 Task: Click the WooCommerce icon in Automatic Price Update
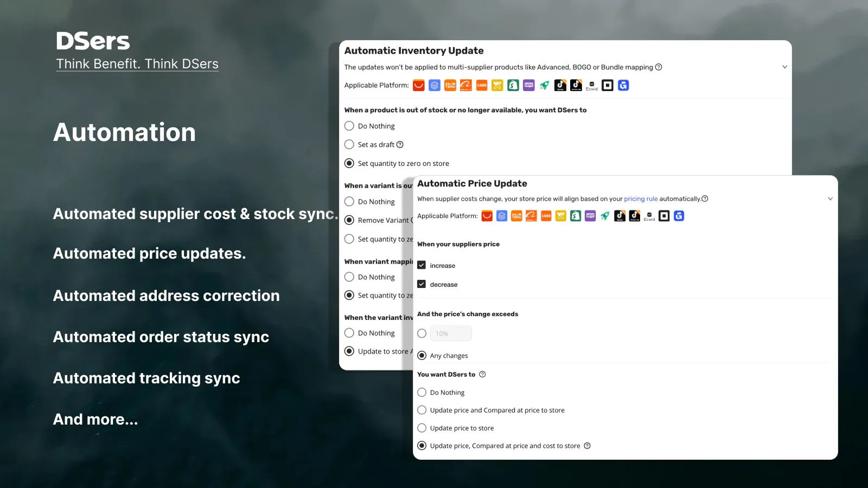pos(590,216)
